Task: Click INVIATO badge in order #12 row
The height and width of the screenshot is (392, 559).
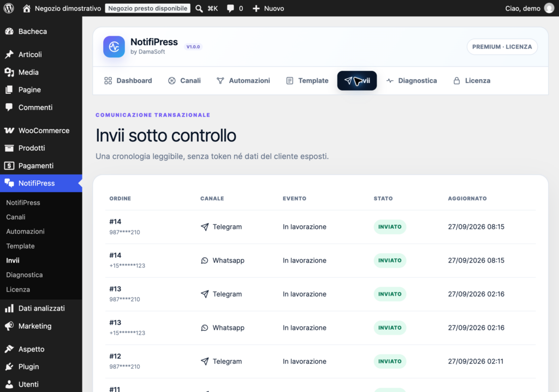Action: point(390,361)
